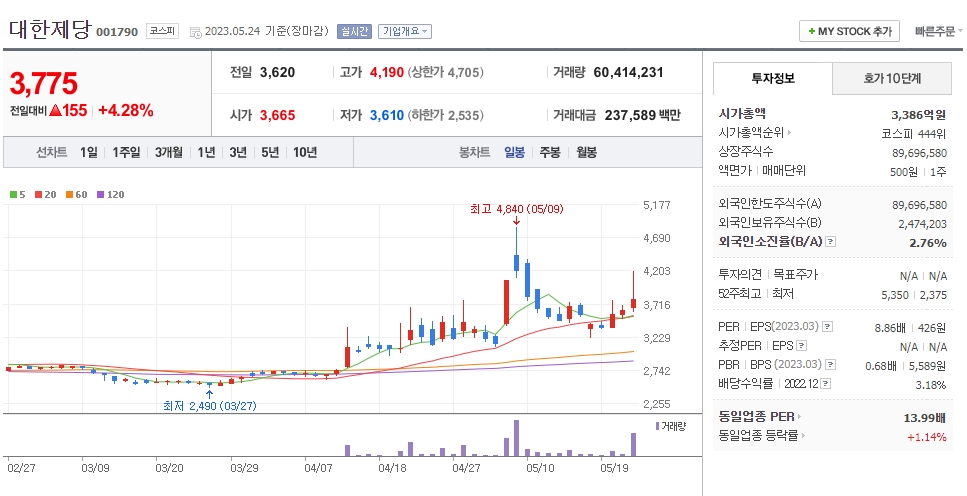Click the +4.28% change rate

coord(126,111)
